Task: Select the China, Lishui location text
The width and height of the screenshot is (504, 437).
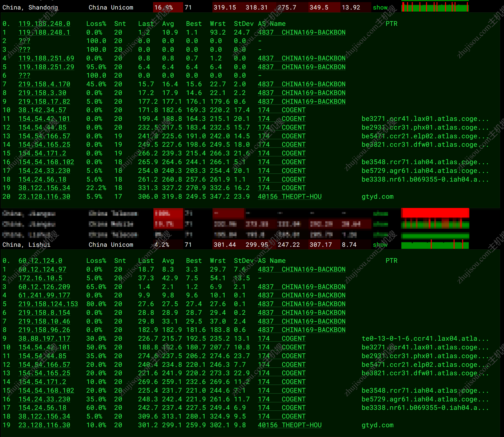Action: coord(26,245)
